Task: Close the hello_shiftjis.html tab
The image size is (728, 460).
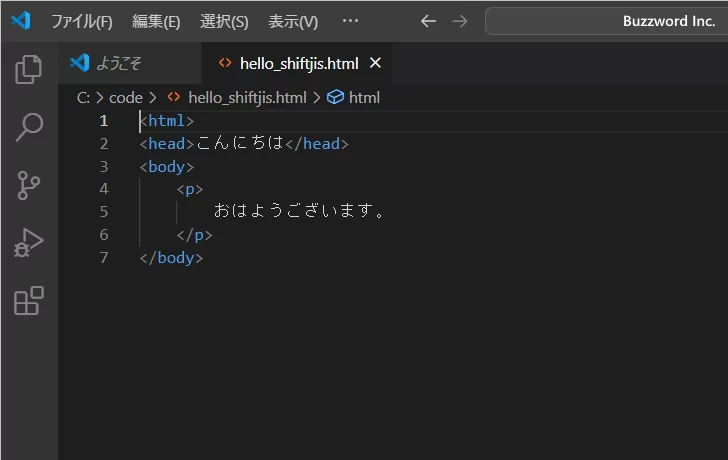Action: 376,63
